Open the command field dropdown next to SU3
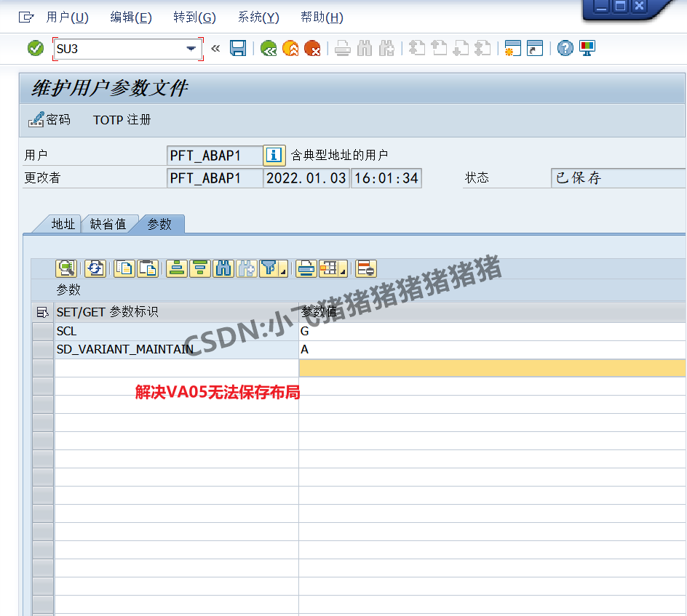 tap(192, 48)
